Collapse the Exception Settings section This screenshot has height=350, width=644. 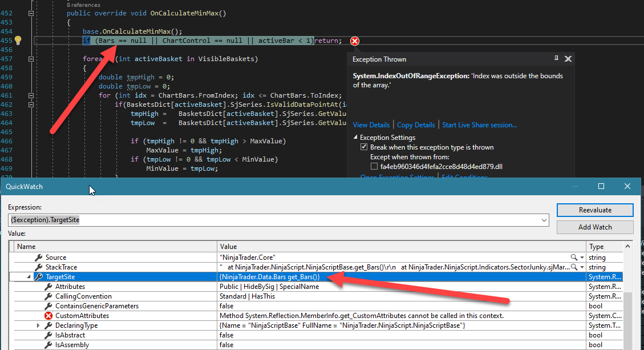coord(356,138)
